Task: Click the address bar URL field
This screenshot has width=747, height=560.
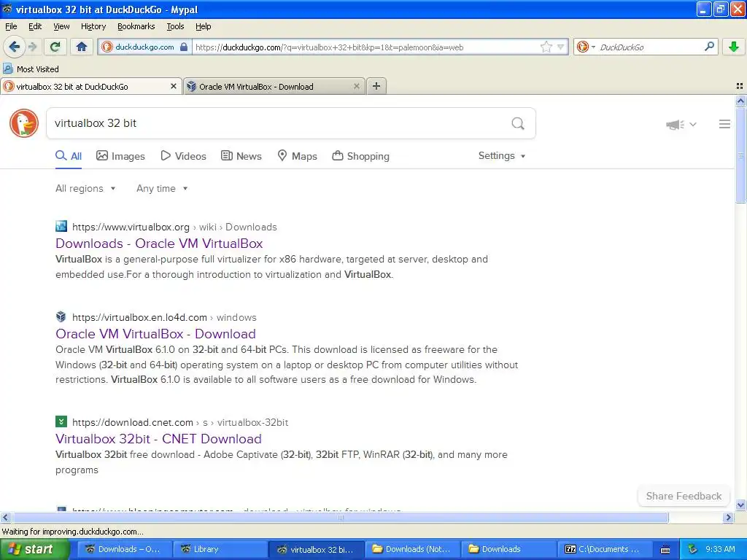Action: [367, 47]
